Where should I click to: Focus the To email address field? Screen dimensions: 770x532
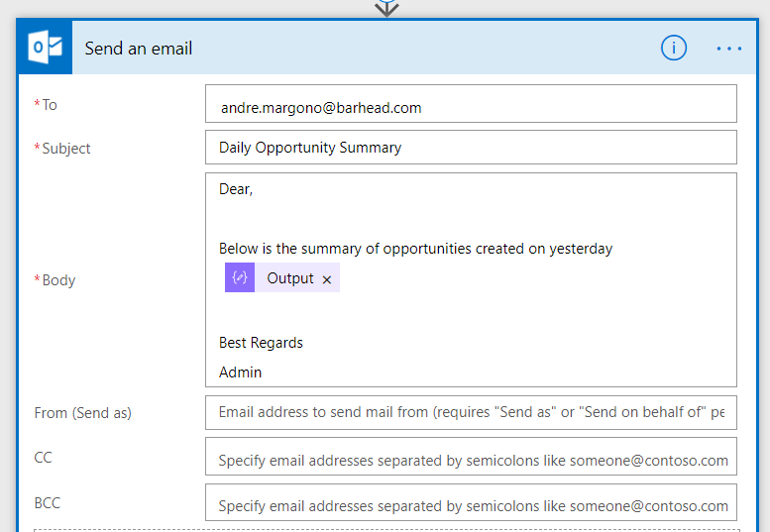(x=471, y=108)
